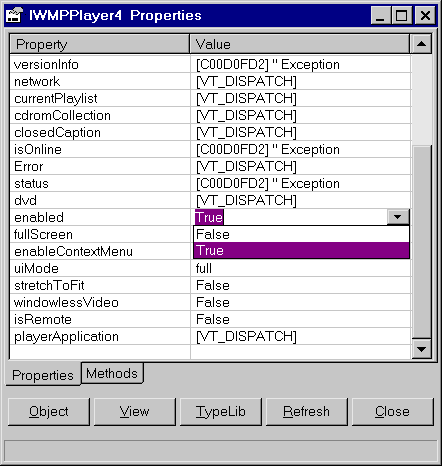Minimize the Properties window

[x=381, y=15]
